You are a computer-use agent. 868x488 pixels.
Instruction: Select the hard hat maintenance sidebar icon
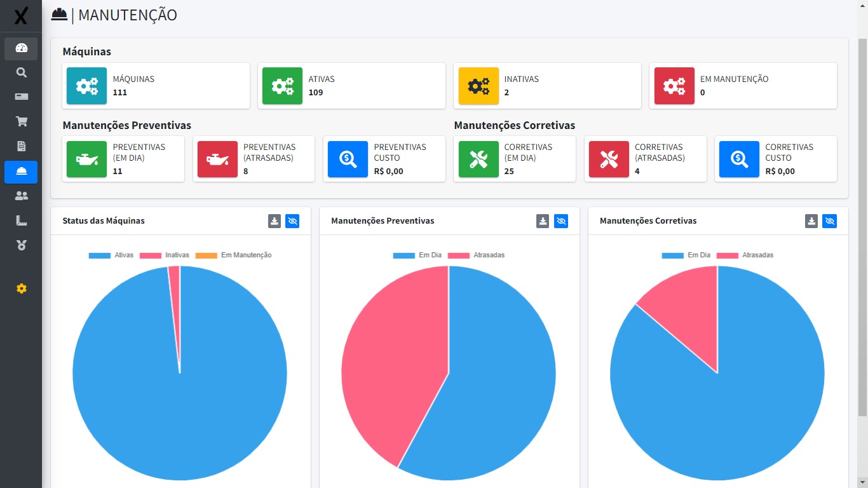21,172
